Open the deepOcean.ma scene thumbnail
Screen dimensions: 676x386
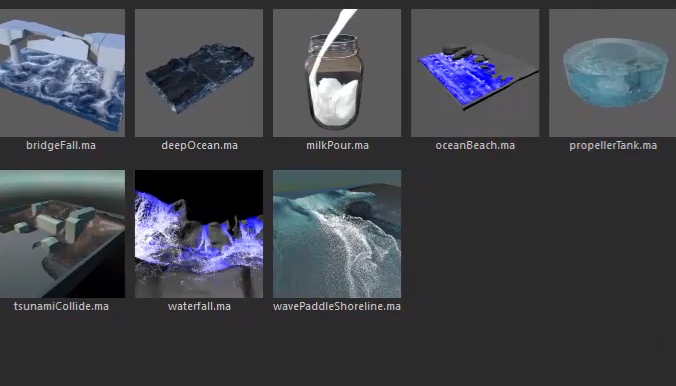click(x=199, y=73)
